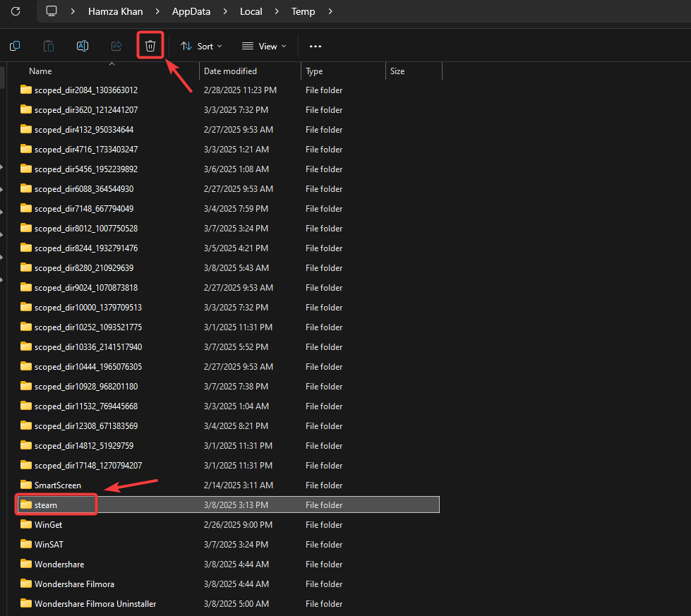Open the Sort dropdown menu
This screenshot has height=616, width=691.
click(201, 46)
